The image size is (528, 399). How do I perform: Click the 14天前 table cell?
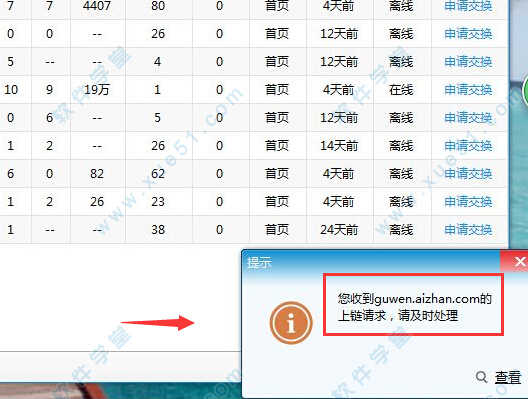339,145
